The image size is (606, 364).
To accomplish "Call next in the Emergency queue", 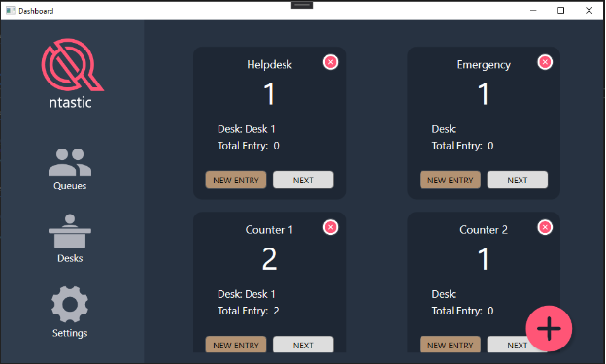I will [x=518, y=181].
